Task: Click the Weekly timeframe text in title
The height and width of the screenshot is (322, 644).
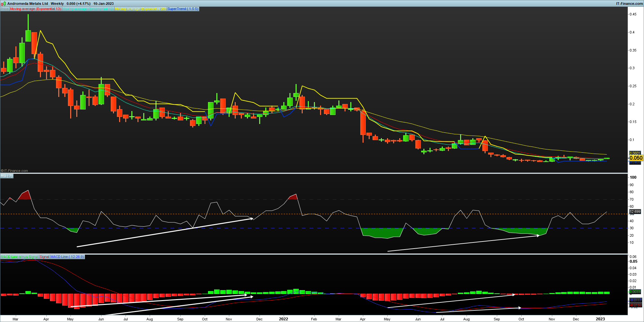Action: (x=57, y=4)
